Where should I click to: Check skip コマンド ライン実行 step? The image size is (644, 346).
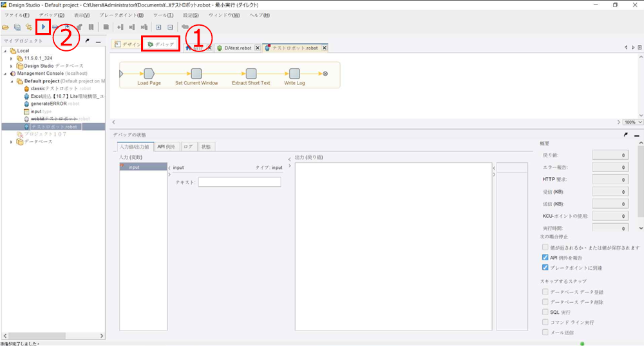[545, 322]
